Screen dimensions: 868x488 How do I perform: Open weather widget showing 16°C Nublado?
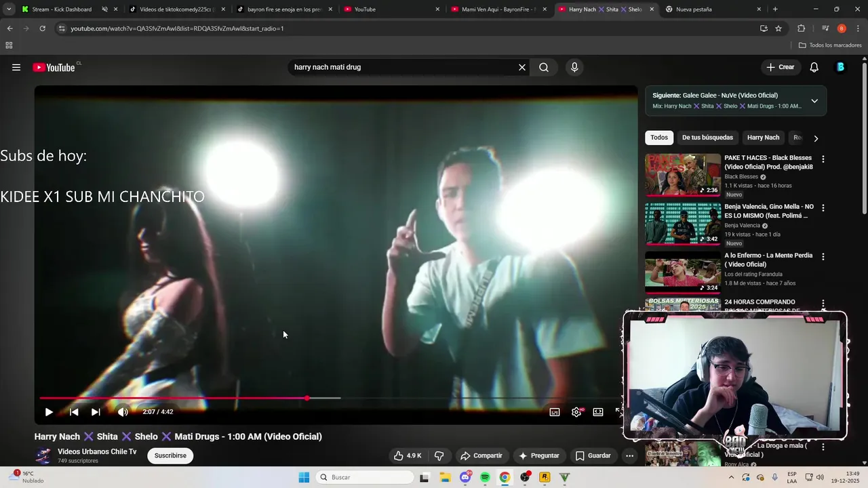click(x=27, y=477)
